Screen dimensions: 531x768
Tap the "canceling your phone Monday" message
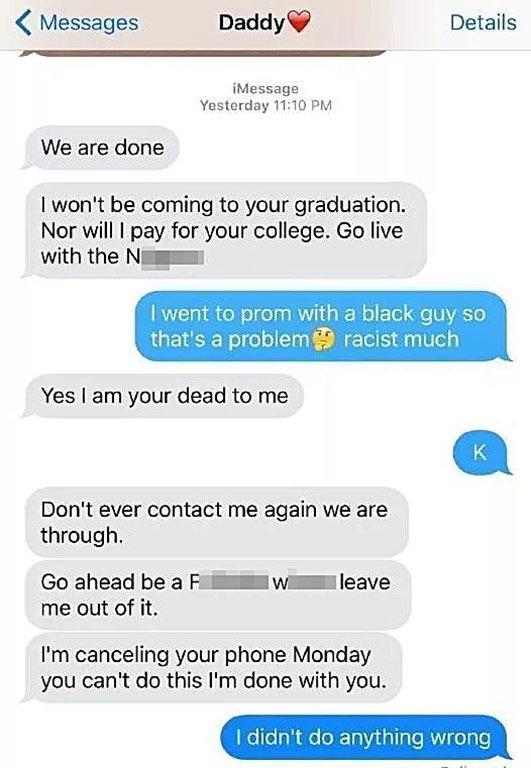212,668
